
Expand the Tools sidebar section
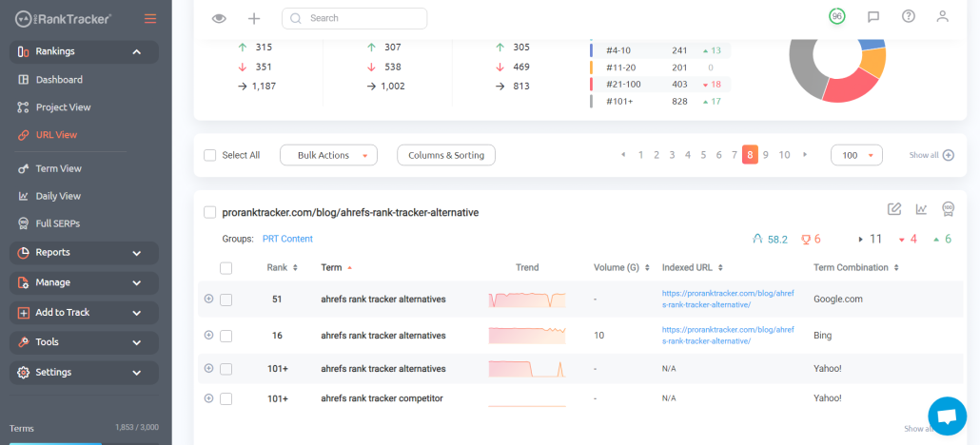coord(84,342)
